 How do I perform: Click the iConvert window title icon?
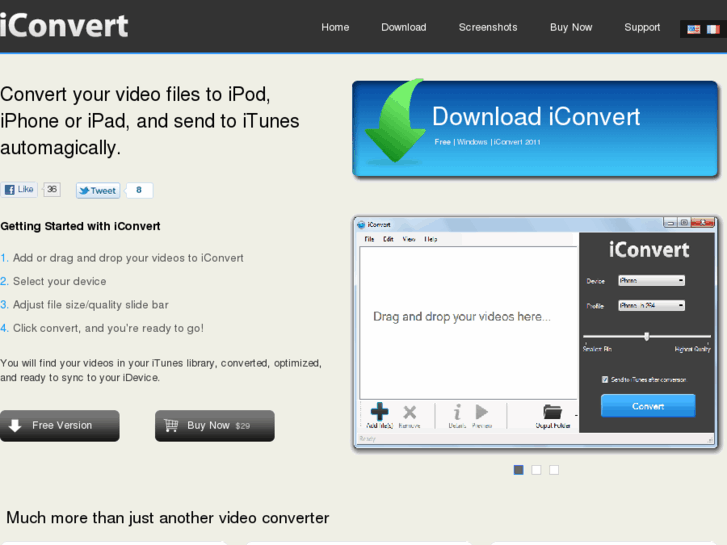pyautogui.click(x=361, y=225)
